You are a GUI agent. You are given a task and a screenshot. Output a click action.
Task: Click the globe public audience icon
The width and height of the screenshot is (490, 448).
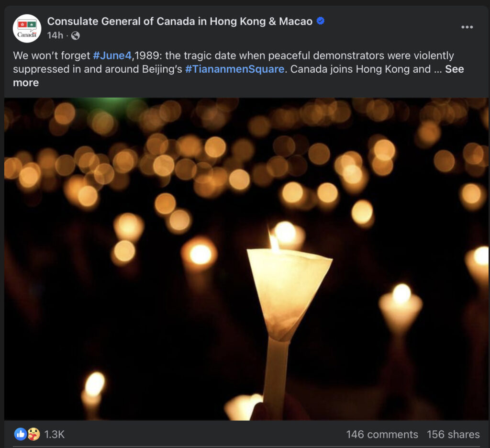coord(75,35)
